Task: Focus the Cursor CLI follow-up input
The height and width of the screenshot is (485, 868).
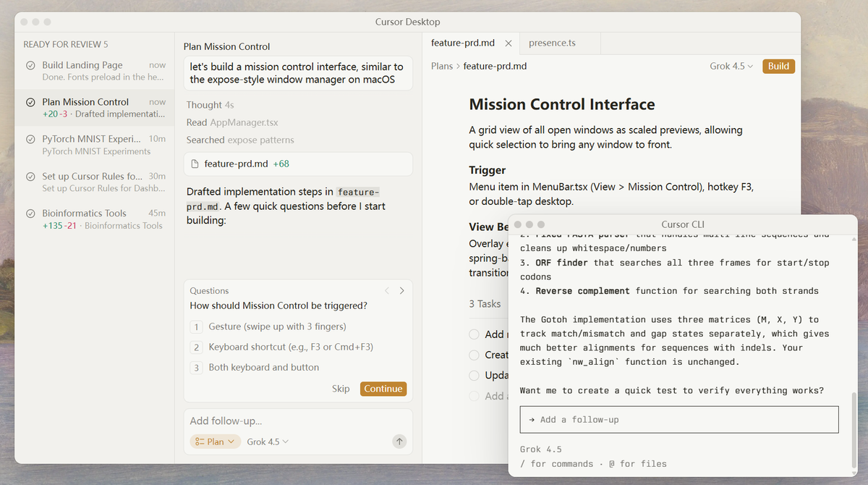Action: (679, 420)
